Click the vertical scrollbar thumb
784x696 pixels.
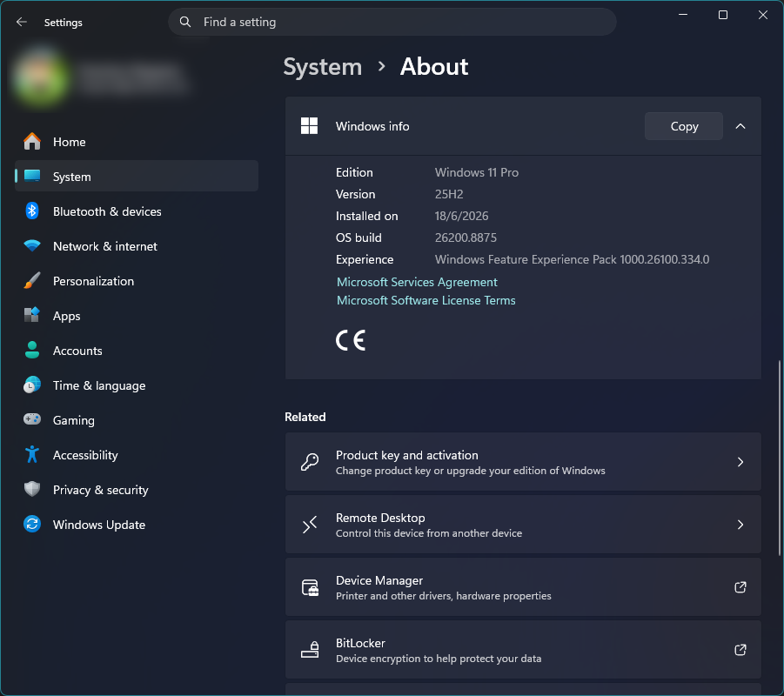779,458
